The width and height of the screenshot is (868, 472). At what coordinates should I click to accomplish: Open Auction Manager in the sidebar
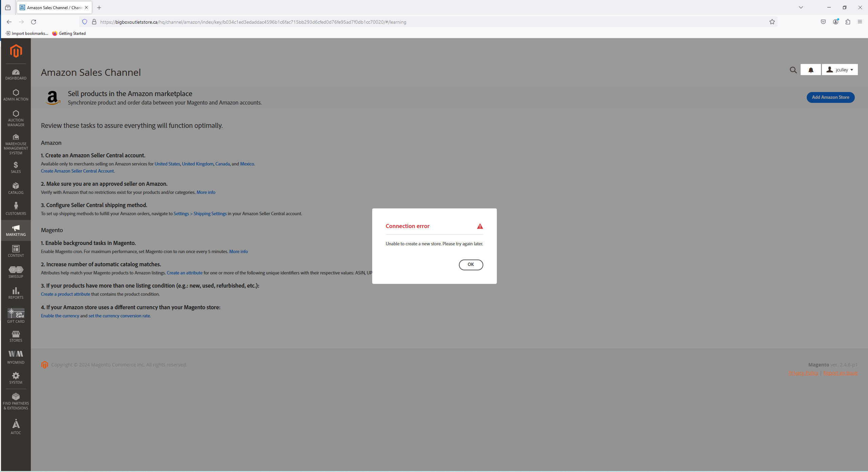[x=16, y=118]
